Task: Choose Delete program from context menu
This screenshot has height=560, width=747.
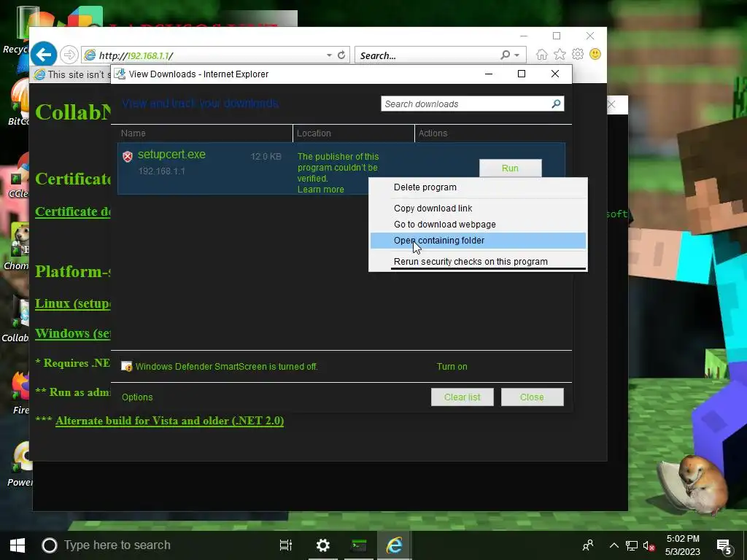Action: [478, 187]
